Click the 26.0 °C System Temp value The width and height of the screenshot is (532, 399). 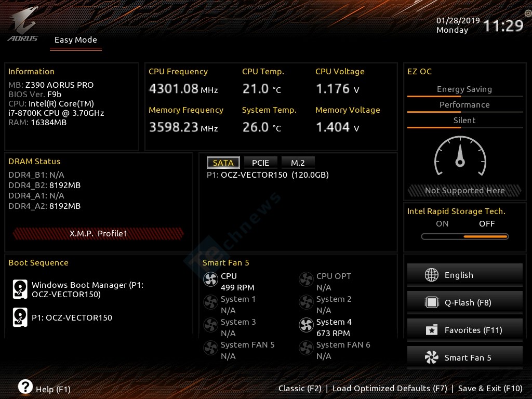[262, 127]
